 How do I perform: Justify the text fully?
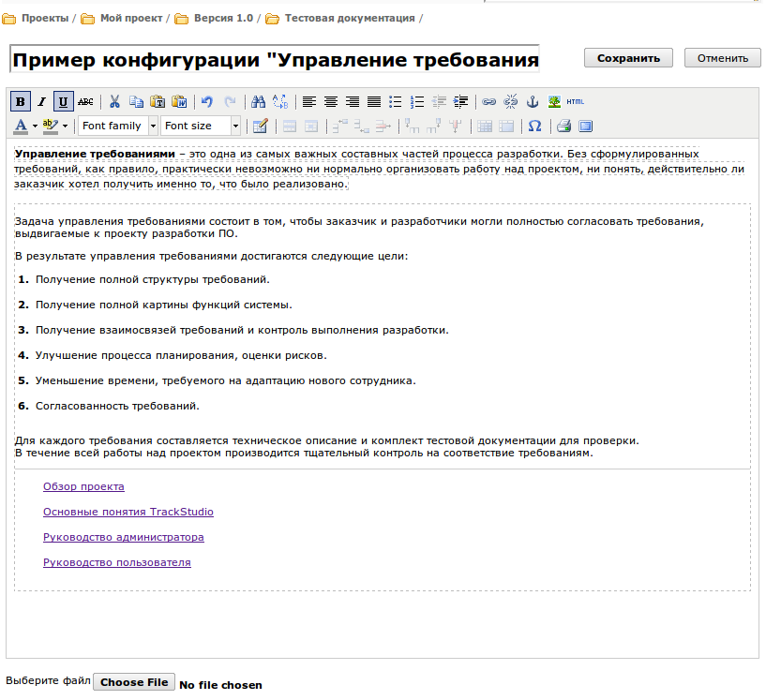click(374, 101)
